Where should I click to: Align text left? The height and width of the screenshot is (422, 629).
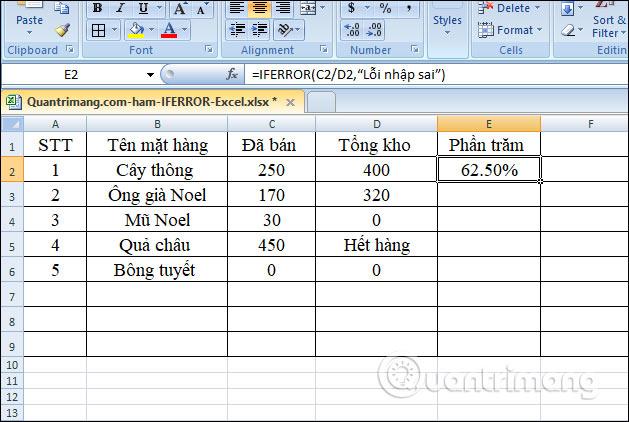point(237,8)
